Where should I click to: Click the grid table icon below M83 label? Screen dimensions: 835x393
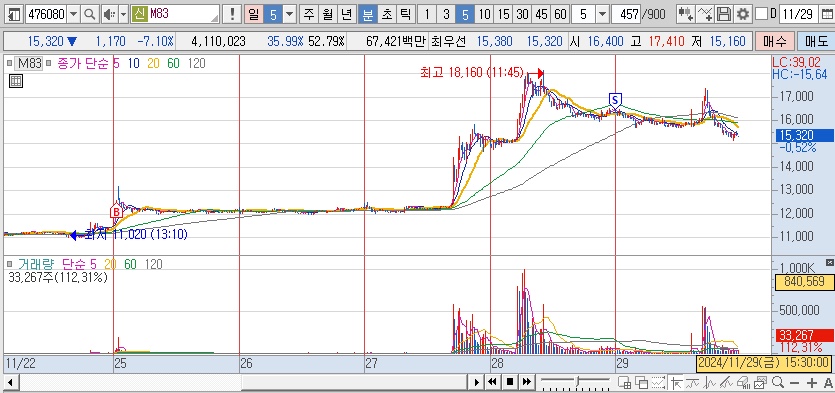[16, 81]
